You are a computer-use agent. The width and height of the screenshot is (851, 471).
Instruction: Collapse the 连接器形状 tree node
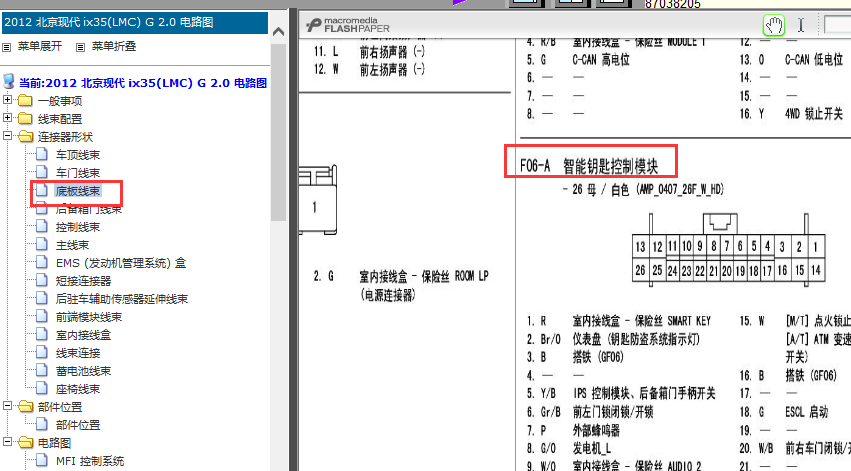(7, 136)
